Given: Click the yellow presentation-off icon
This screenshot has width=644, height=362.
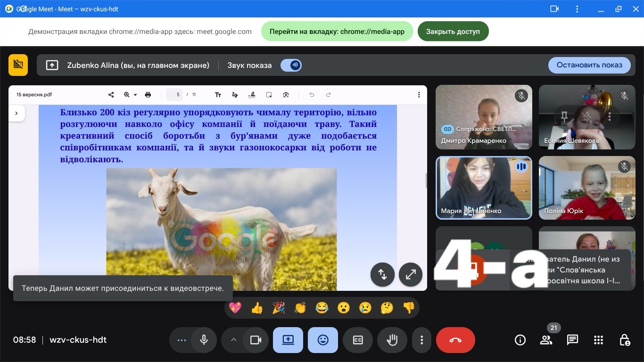Looking at the screenshot, I should point(18,65).
